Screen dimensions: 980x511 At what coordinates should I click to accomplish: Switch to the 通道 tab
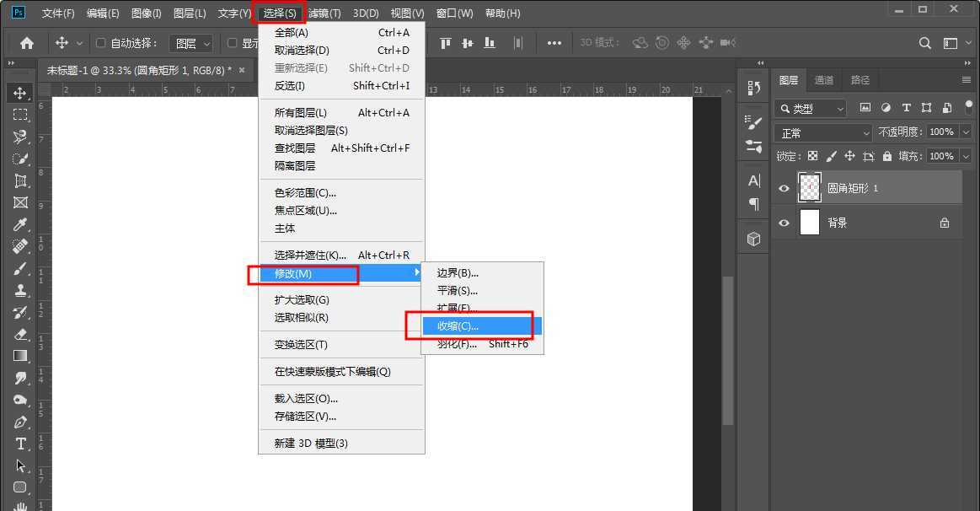[x=823, y=79]
